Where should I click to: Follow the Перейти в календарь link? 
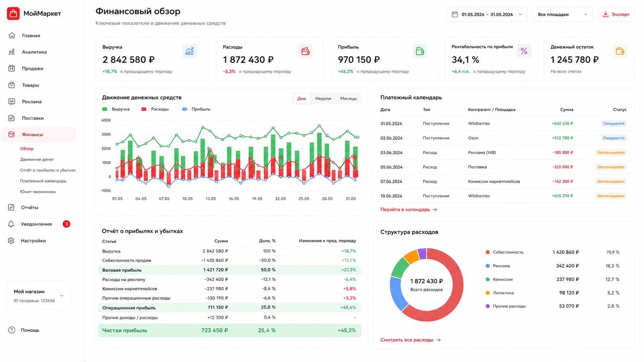(x=409, y=210)
